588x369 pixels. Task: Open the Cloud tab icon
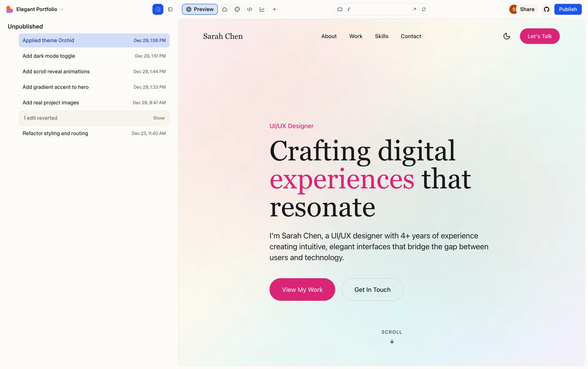(225, 9)
